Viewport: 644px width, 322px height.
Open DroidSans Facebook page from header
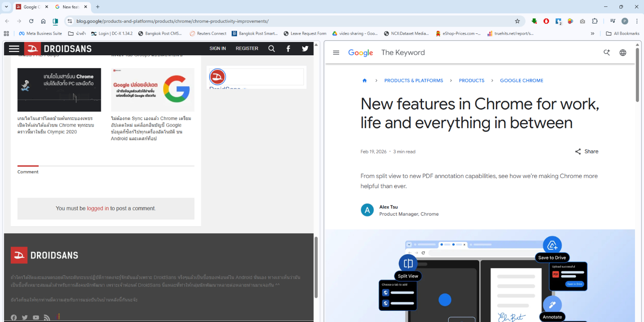288,48
